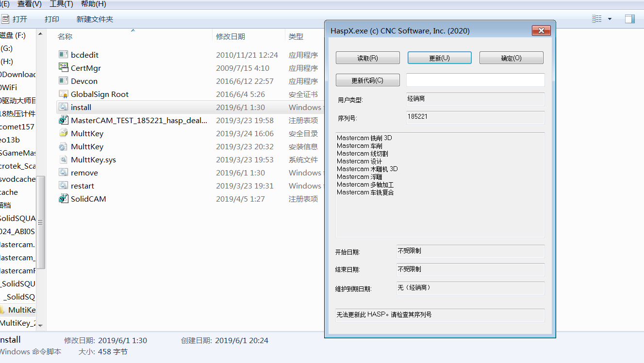Viewport: 644px width, 363px height.
Task: Click the 更新(U) button in HaspX
Action: coord(440,58)
